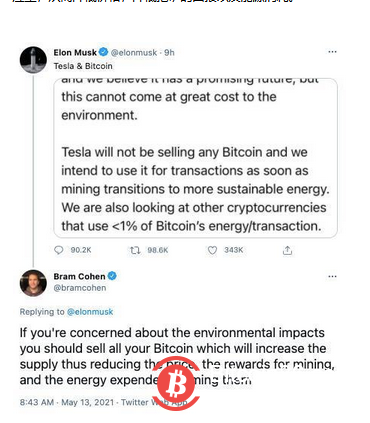Open the @bramcohen handle

point(80,288)
